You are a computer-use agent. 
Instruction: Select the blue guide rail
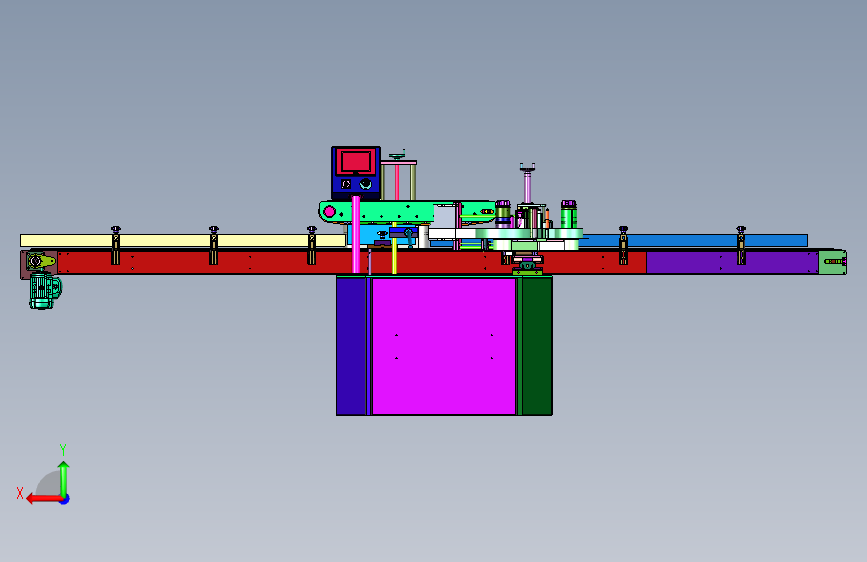tap(691, 241)
